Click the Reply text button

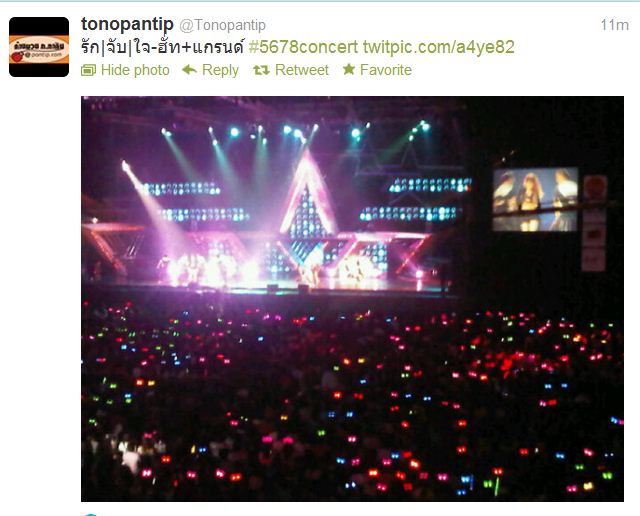click(x=220, y=70)
